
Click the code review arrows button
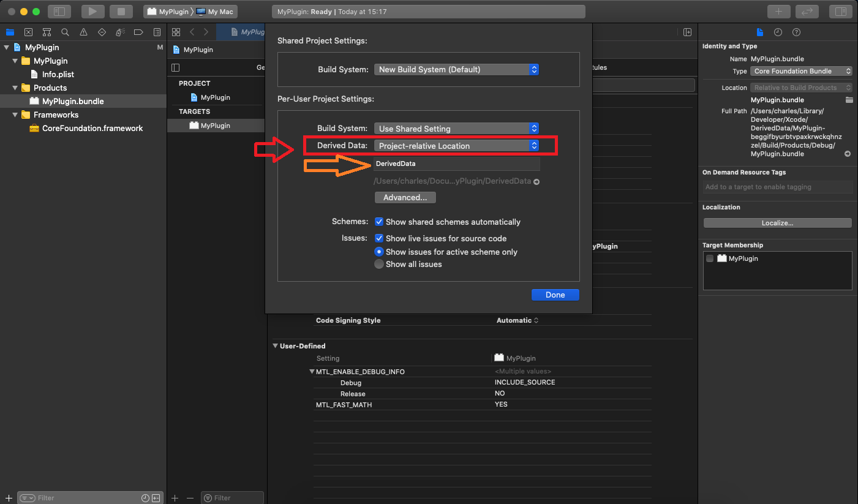[807, 12]
